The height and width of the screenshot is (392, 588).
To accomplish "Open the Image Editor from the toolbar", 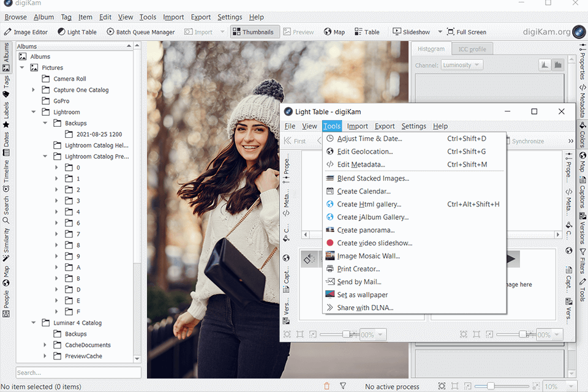I will pyautogui.click(x=26, y=32).
